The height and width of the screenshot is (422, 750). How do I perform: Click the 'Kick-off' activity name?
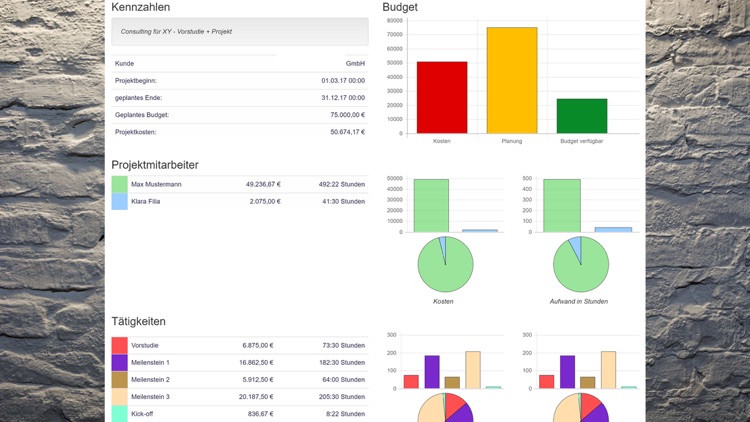142,414
